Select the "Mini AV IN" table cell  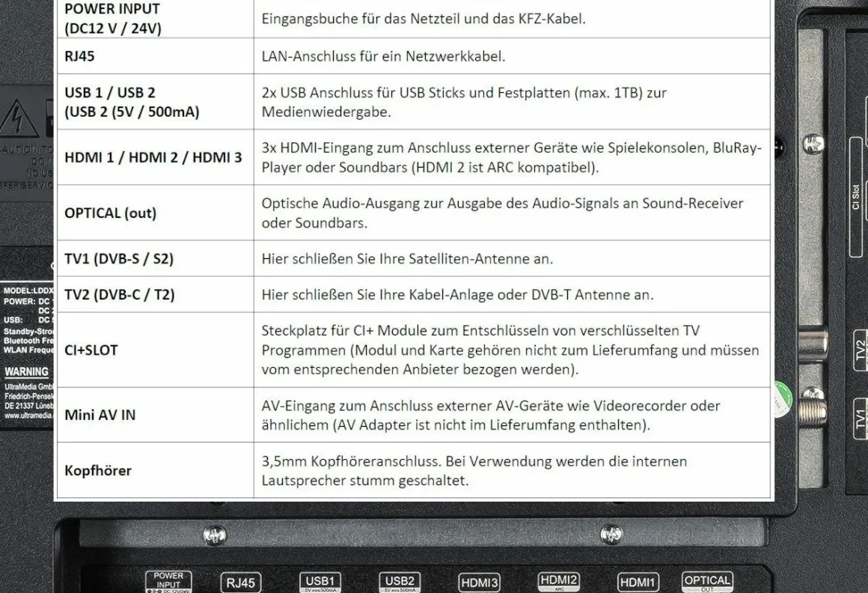[156, 415]
